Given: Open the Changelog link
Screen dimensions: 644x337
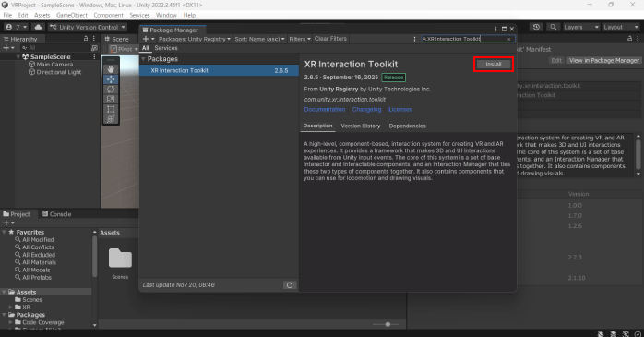Looking at the screenshot, I should [367, 109].
